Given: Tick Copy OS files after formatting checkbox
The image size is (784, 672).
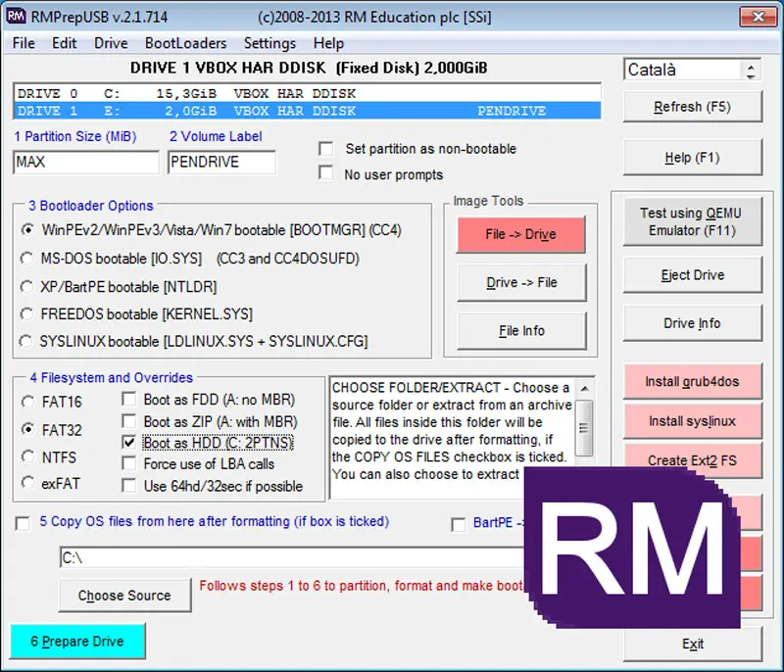Looking at the screenshot, I should 23,523.
